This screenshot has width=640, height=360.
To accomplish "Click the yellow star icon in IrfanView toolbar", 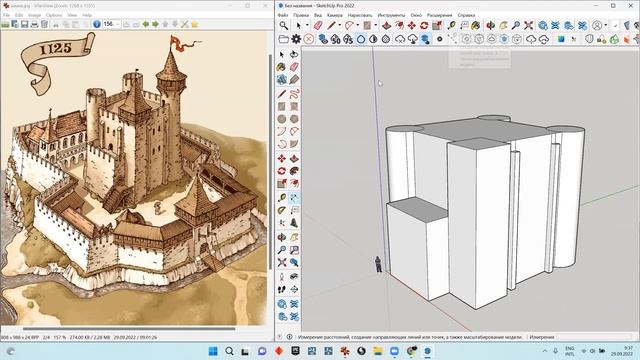I will point(195,24).
